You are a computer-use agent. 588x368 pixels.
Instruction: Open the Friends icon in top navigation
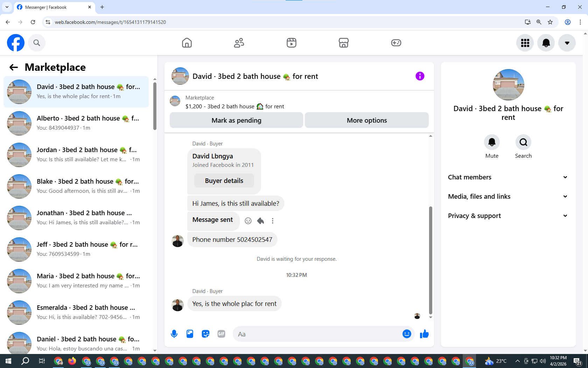[239, 43]
